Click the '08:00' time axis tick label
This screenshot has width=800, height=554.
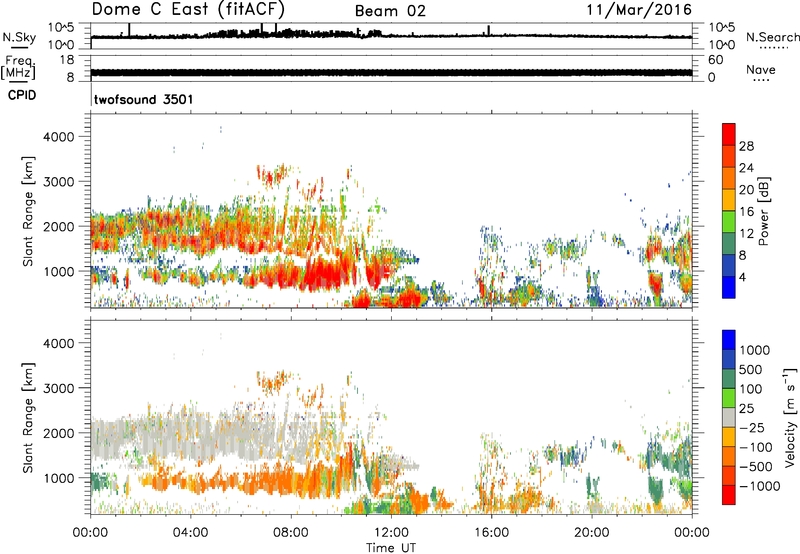[x=291, y=533]
